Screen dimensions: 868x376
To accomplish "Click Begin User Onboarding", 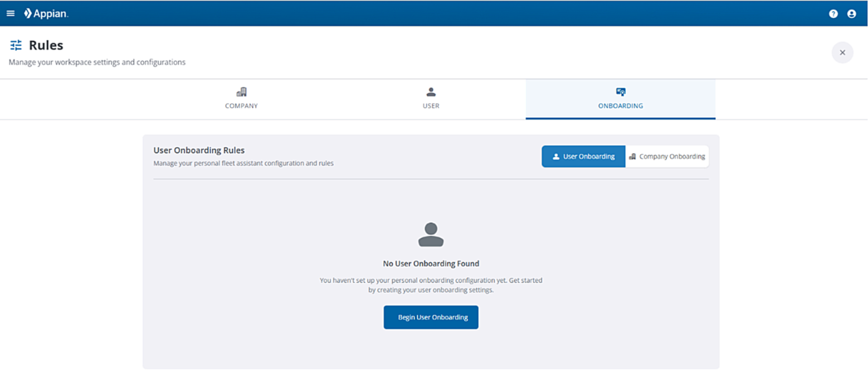I will (431, 317).
